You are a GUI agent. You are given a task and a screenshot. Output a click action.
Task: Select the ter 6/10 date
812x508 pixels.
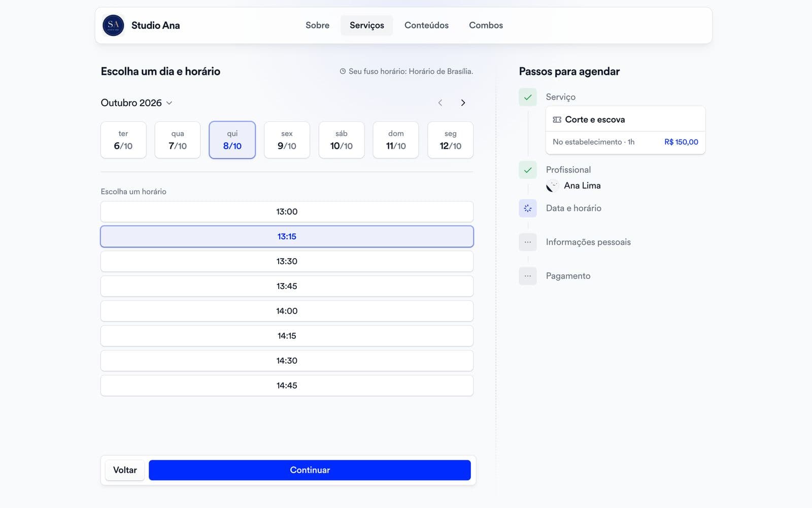(123, 140)
